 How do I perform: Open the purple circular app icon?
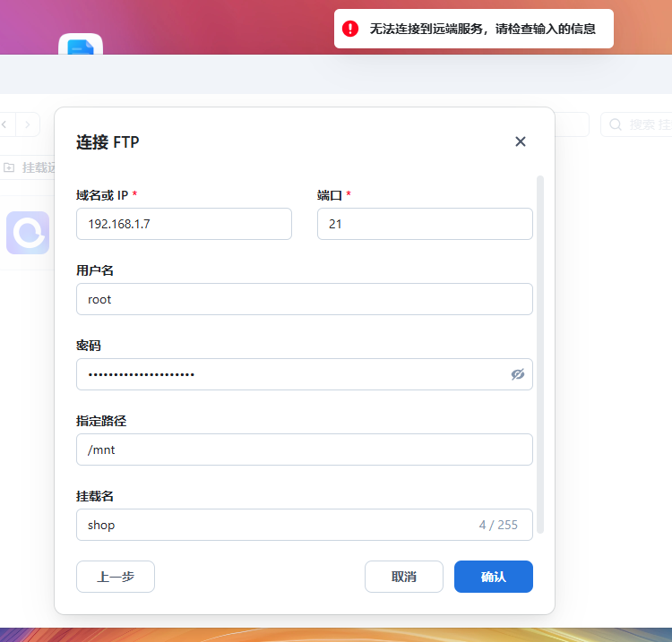28,233
